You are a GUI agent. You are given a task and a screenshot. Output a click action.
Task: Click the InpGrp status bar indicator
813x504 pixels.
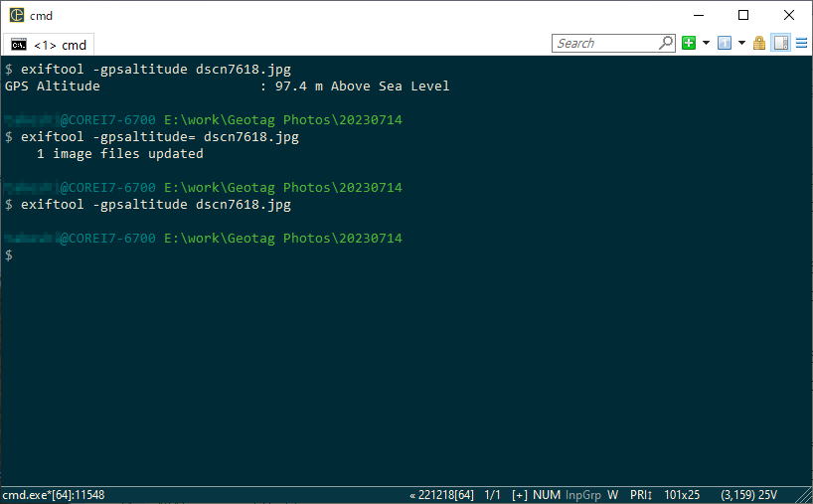pos(583,495)
